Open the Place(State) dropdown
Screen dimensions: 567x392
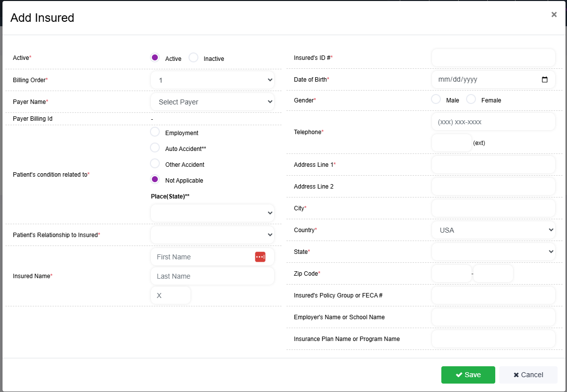click(x=212, y=213)
